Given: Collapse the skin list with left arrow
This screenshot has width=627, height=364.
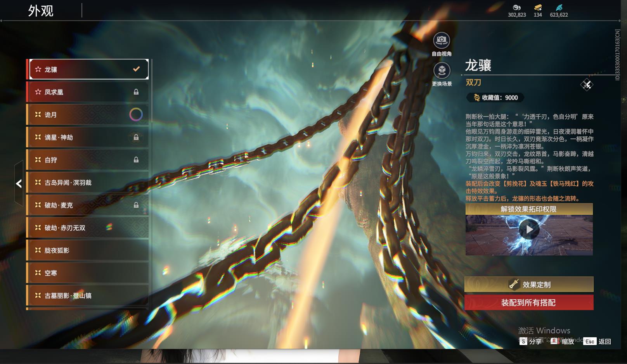Looking at the screenshot, I should (19, 183).
